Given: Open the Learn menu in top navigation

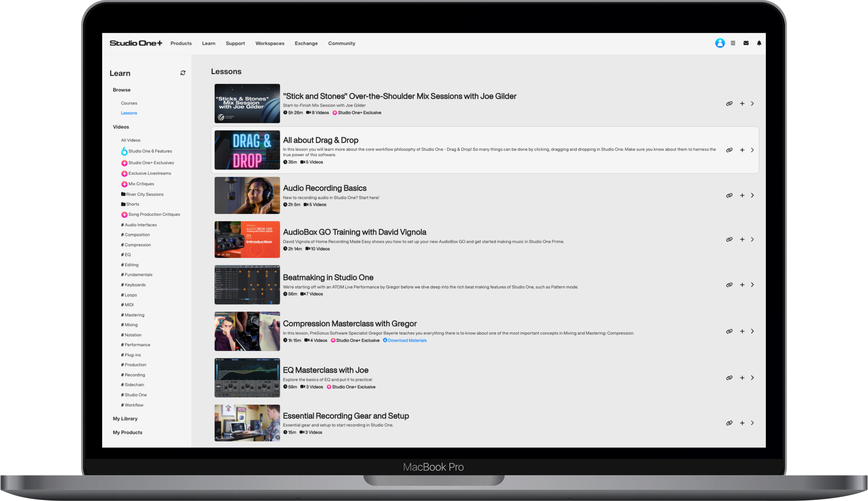Looking at the screenshot, I should tap(208, 43).
